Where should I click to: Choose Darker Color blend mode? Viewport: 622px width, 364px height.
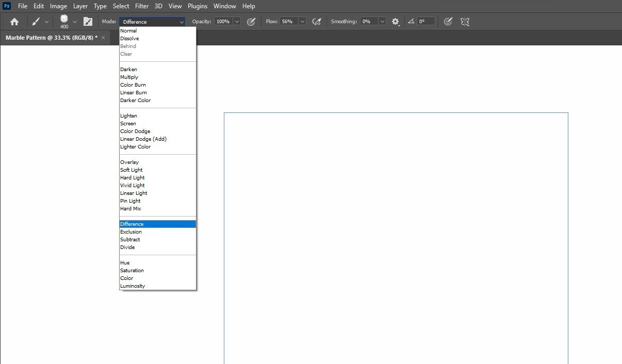pos(158,101)
